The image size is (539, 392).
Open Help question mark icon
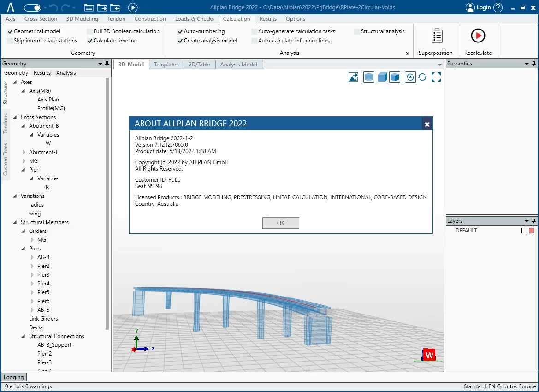498,7
